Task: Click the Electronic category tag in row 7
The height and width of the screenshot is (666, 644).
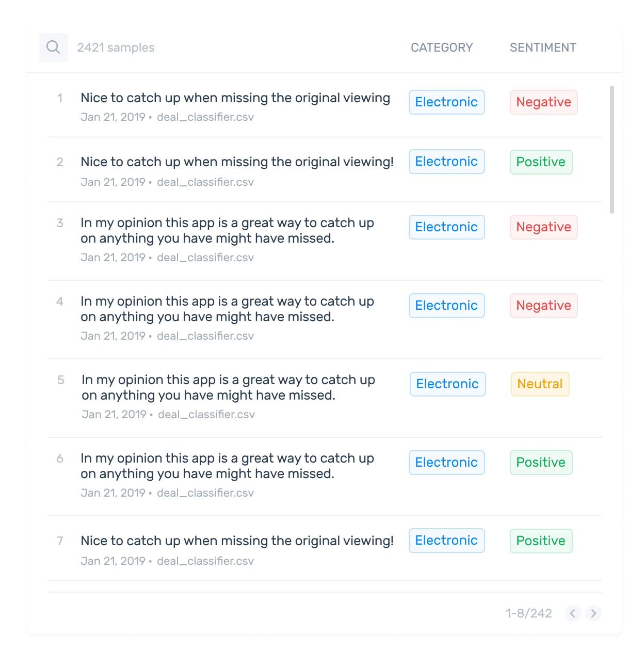Action: pyautogui.click(x=446, y=541)
